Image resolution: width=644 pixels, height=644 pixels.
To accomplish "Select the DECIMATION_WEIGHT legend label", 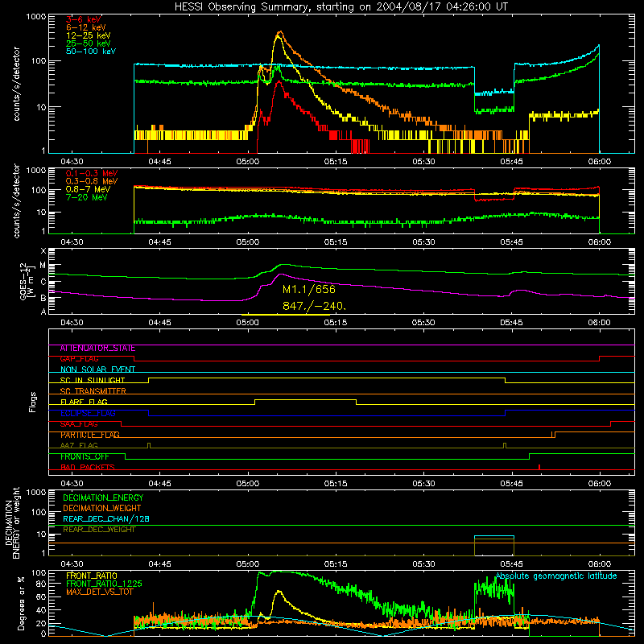I will (x=102, y=508).
